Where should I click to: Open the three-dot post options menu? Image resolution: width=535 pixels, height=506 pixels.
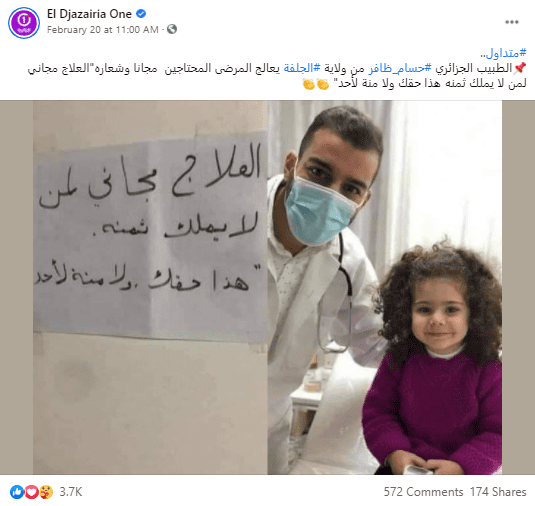511,22
